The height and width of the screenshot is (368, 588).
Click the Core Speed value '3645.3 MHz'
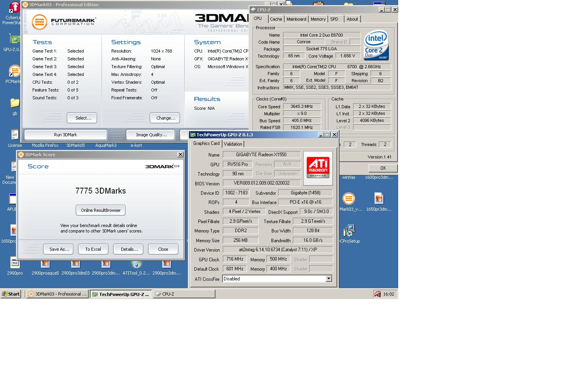click(x=302, y=106)
